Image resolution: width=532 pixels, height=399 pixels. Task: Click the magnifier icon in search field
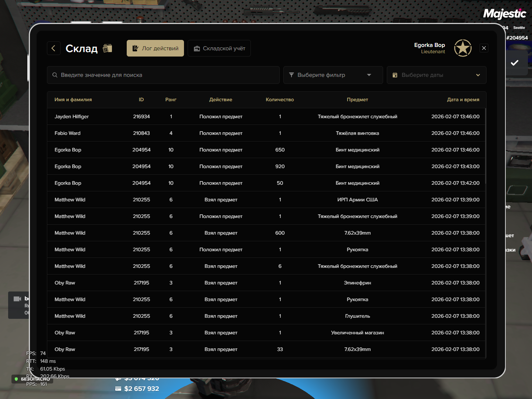pyautogui.click(x=55, y=75)
